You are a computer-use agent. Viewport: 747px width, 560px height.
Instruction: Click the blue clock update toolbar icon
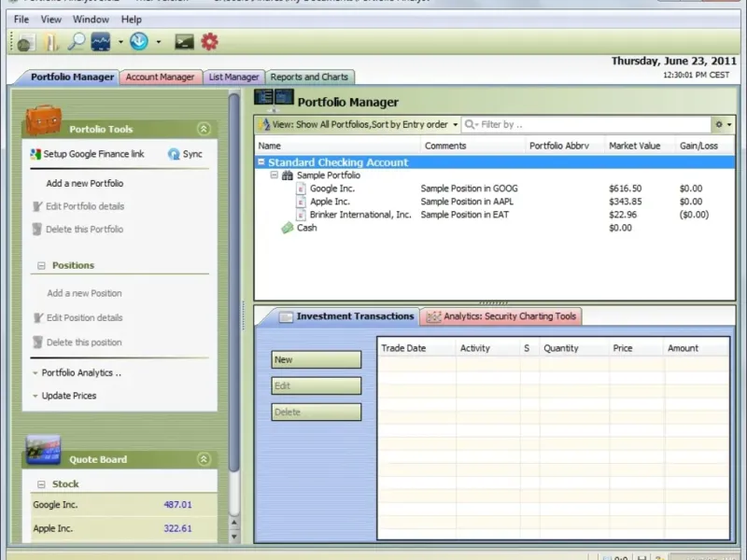(x=139, y=42)
